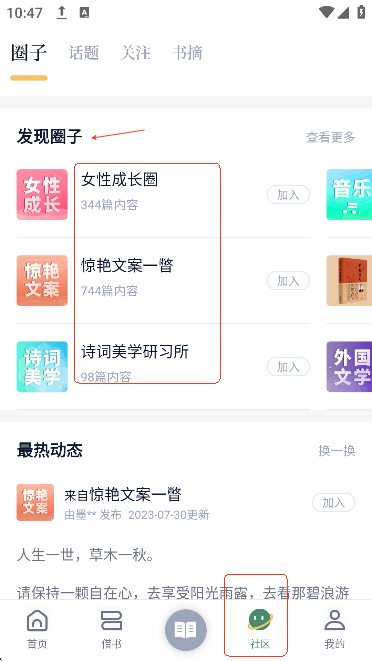Open the 音乐 green circle icon
The width and height of the screenshot is (372, 661).
pyautogui.click(x=349, y=194)
